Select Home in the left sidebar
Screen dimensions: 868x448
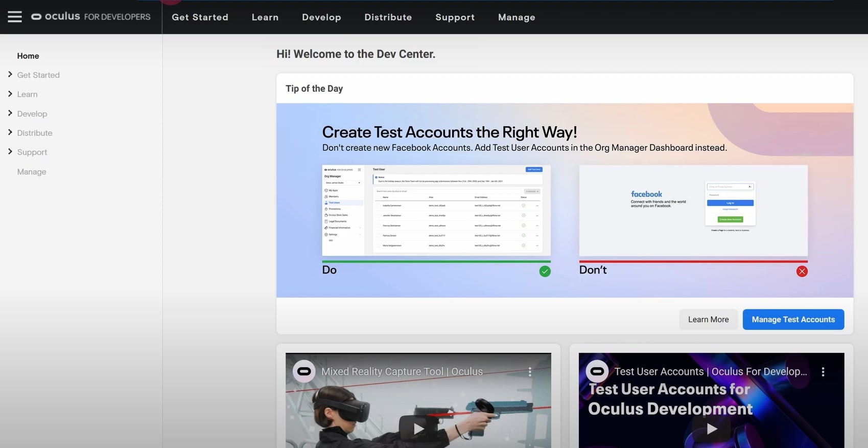tap(28, 56)
